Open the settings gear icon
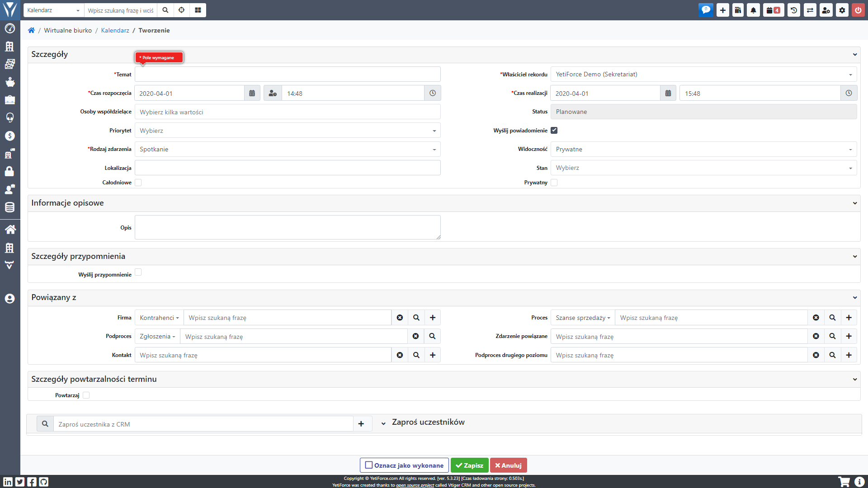Viewport: 868px width, 488px height. [x=842, y=10]
